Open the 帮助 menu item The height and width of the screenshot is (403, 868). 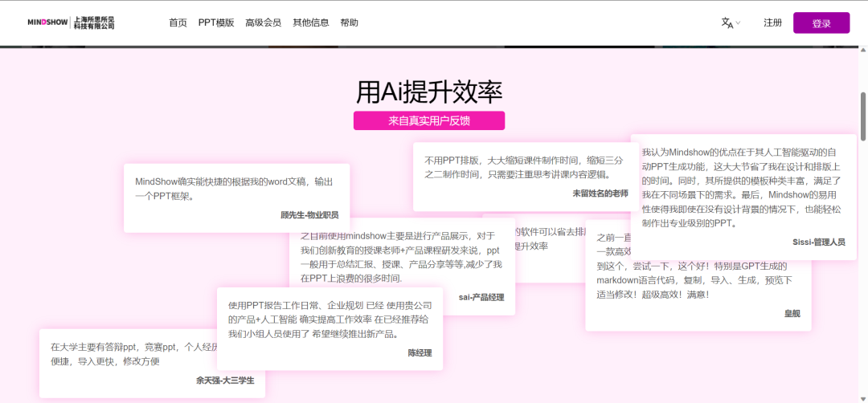tap(350, 22)
